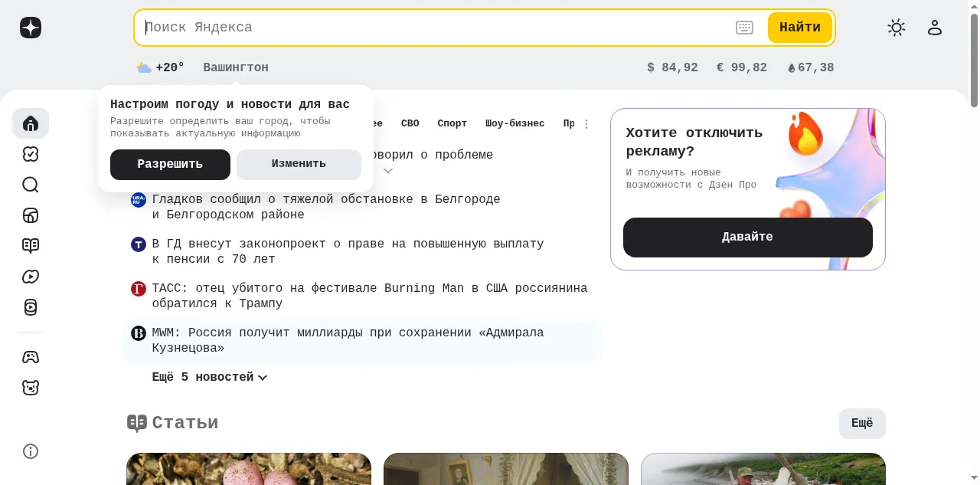Viewport: 980px width, 485px height.
Task: Click the URA.RU source icon
Action: (139, 200)
